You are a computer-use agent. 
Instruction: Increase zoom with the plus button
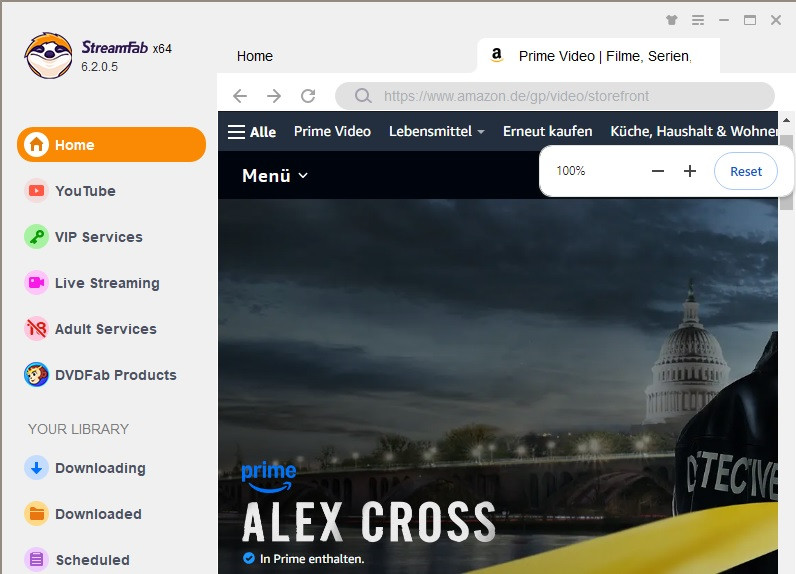click(689, 171)
